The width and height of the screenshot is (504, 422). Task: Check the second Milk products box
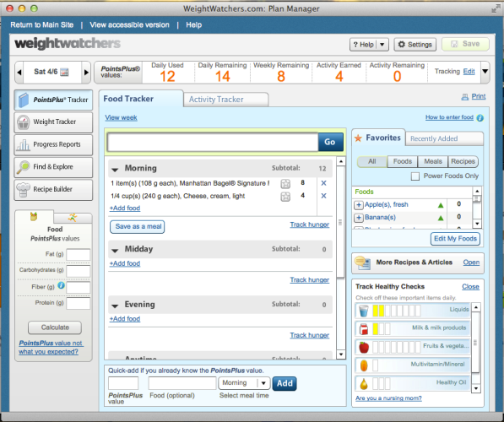[382, 329]
